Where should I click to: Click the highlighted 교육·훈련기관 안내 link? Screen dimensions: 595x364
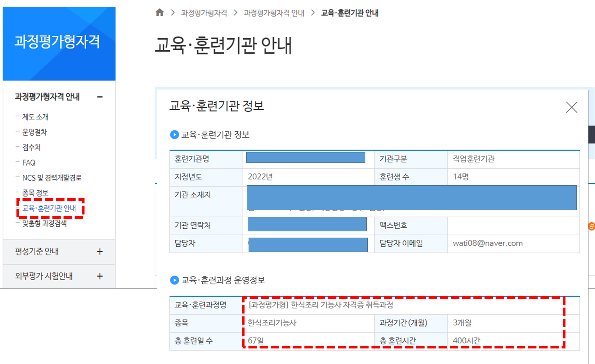tap(49, 209)
